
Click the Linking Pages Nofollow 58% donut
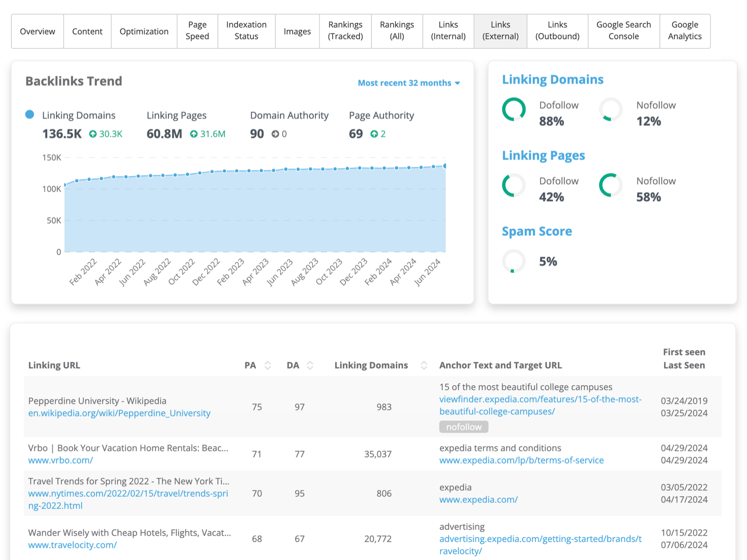tap(611, 186)
